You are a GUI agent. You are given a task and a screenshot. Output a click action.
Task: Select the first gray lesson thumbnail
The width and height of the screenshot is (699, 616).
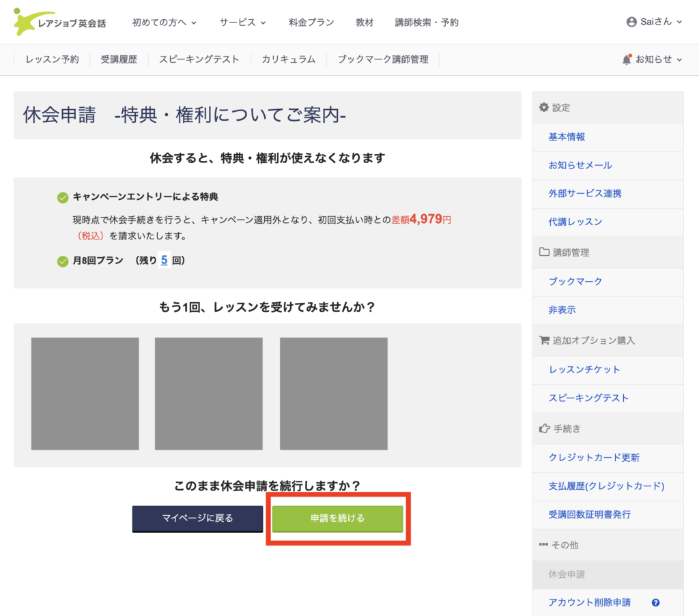[x=85, y=394]
